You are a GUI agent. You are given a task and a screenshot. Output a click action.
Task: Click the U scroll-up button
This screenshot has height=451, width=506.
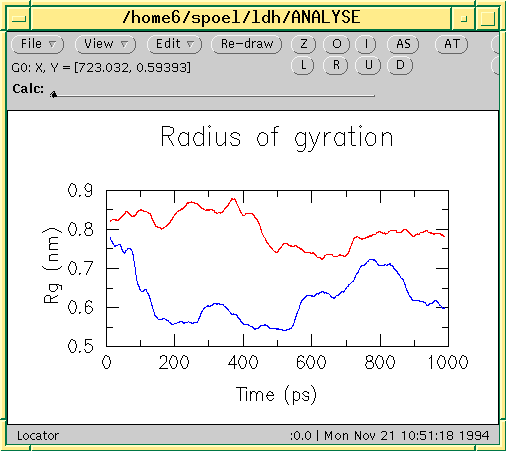(368, 65)
